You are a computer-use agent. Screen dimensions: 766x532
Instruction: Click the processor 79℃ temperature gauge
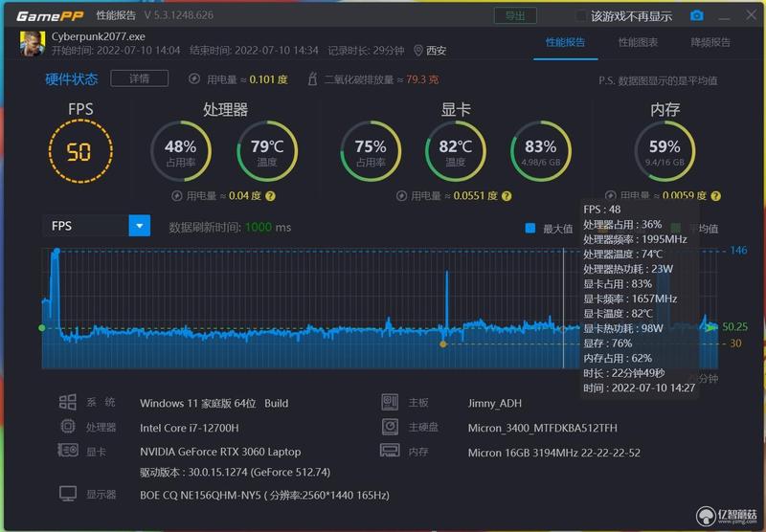click(x=267, y=151)
